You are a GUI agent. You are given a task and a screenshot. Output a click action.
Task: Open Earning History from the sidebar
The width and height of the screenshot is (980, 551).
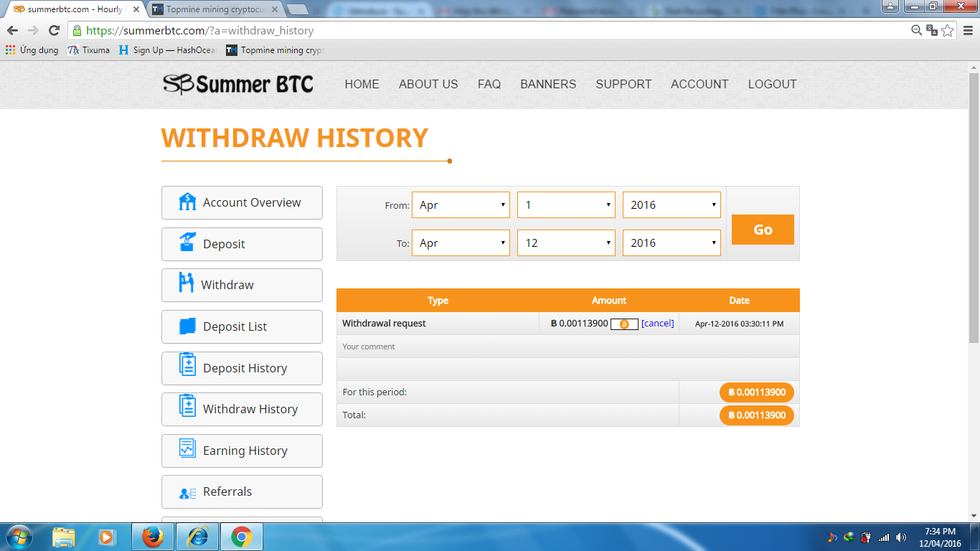[x=242, y=451]
